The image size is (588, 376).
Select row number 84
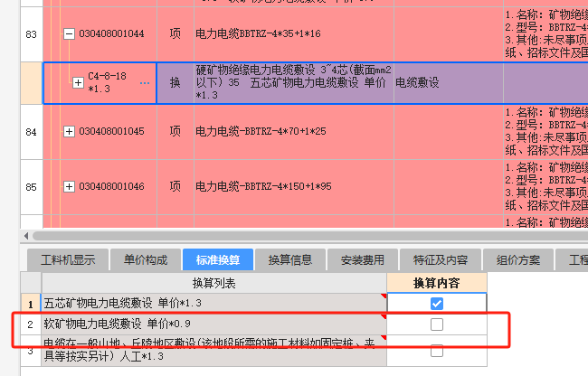pyautogui.click(x=31, y=132)
